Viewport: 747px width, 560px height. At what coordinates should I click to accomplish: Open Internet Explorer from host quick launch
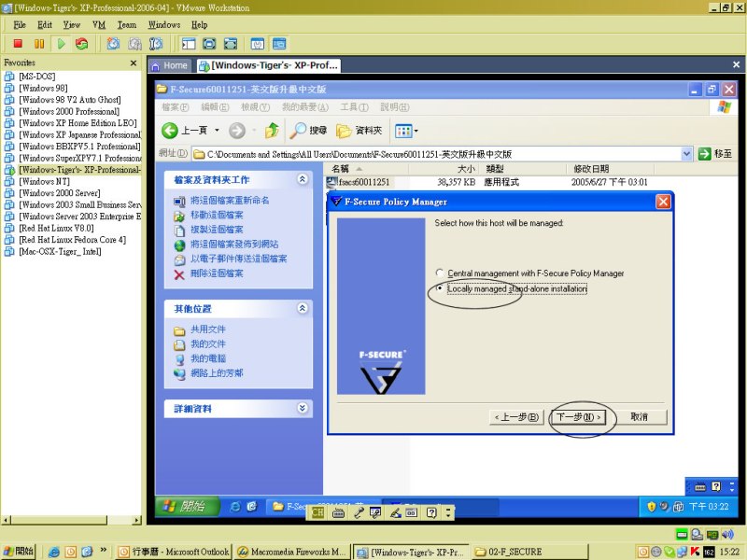(x=54, y=552)
